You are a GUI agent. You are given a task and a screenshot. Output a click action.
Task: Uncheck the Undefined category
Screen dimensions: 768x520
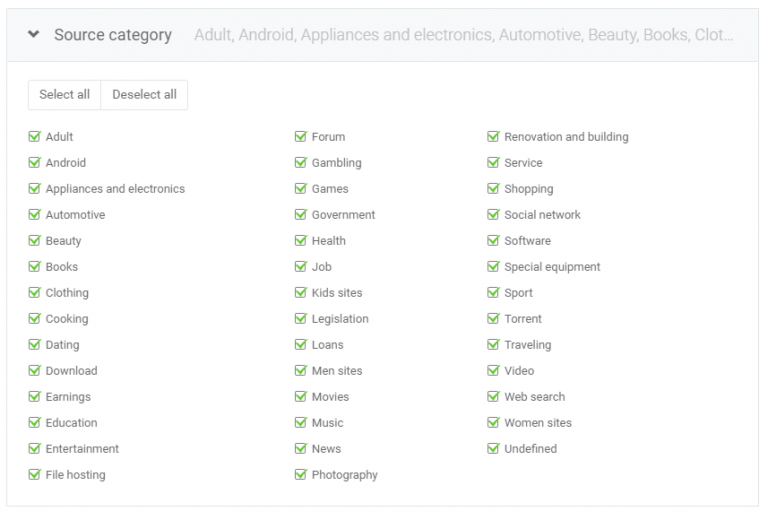click(493, 449)
